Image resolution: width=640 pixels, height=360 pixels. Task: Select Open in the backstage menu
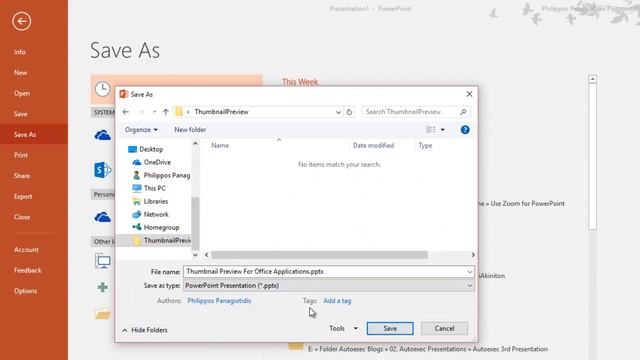(x=22, y=93)
